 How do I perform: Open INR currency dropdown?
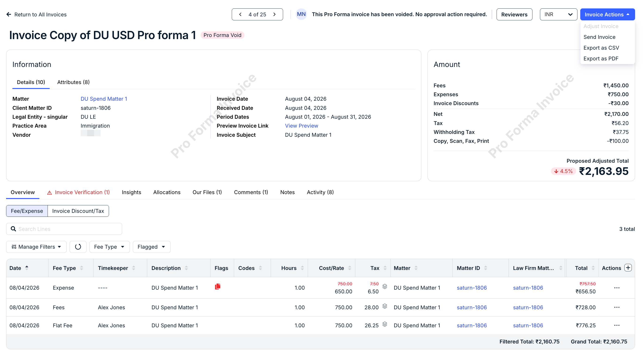[558, 15]
